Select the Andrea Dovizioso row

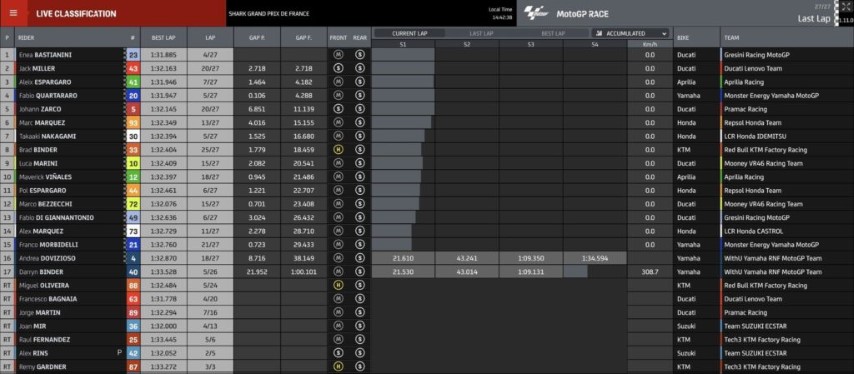pyautogui.click(x=427, y=259)
